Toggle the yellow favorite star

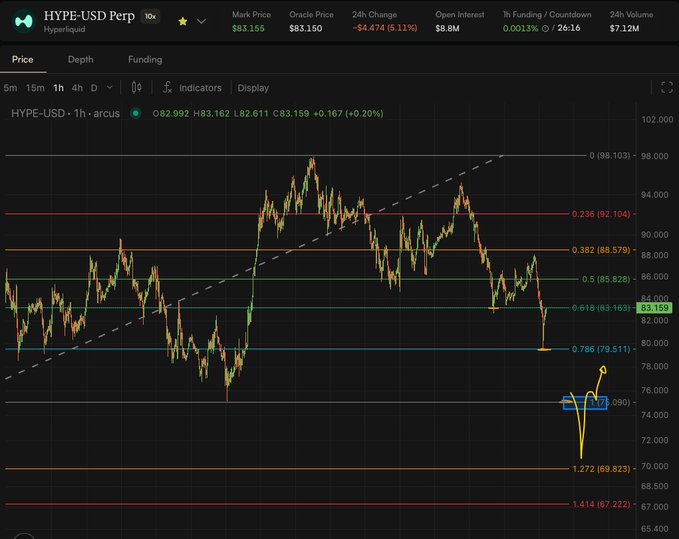point(183,21)
